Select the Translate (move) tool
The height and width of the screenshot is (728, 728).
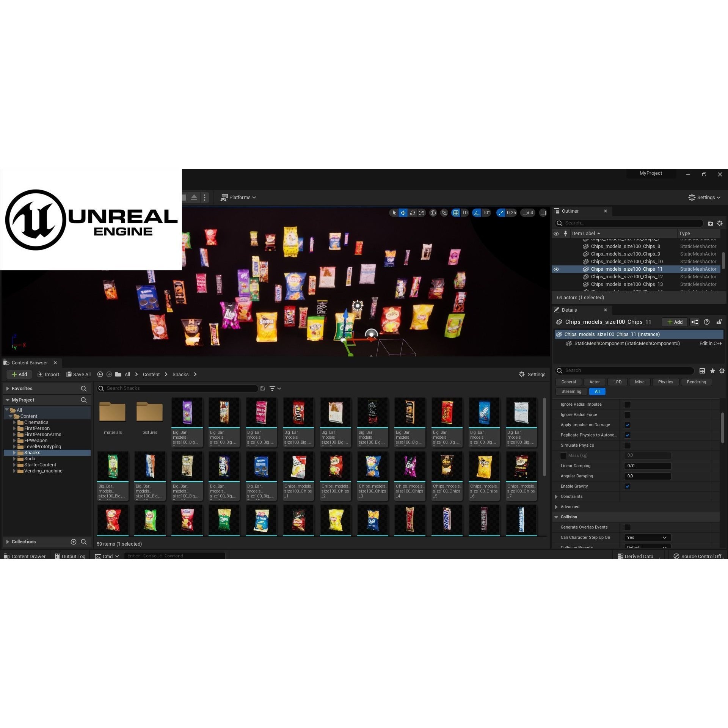[403, 213]
